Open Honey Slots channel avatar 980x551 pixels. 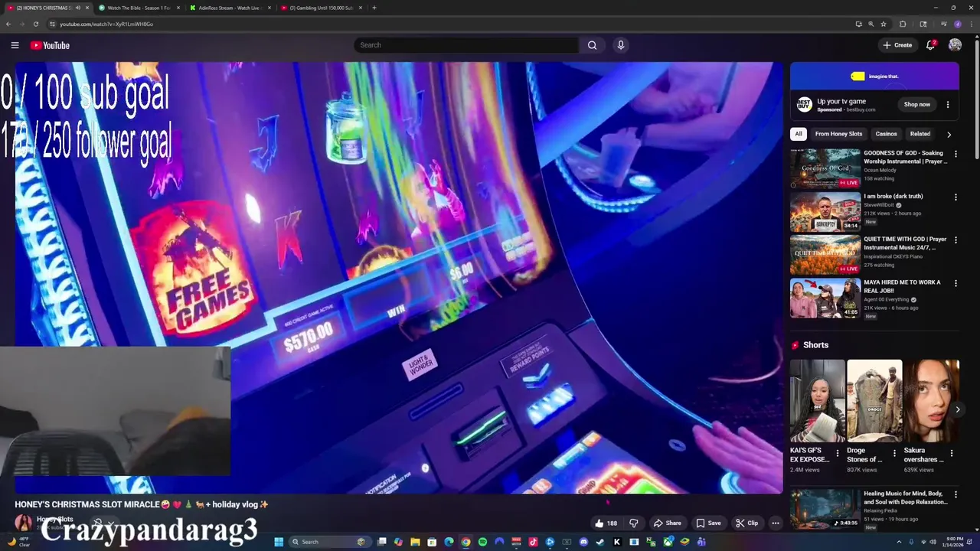pyautogui.click(x=24, y=523)
